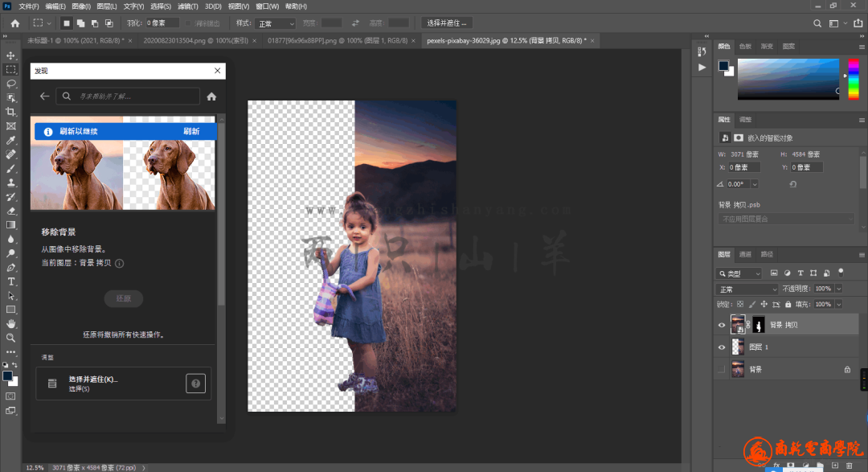
Task: Click the hue spectrum slider
Action: pos(853,80)
